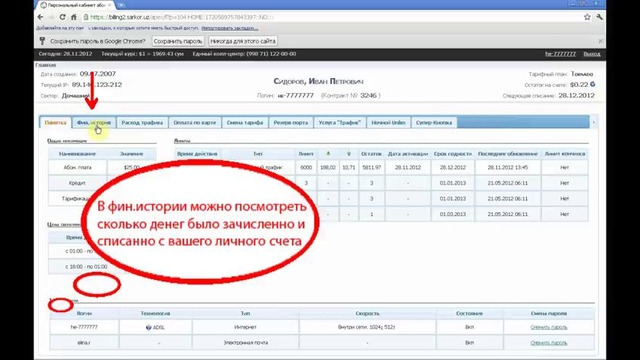Click the '6000' limit cell

coord(306,167)
